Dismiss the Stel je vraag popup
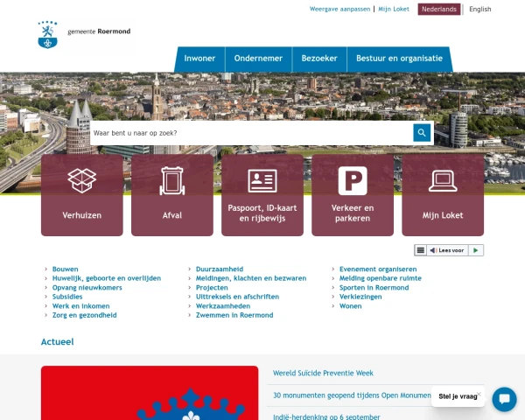 pos(479,394)
